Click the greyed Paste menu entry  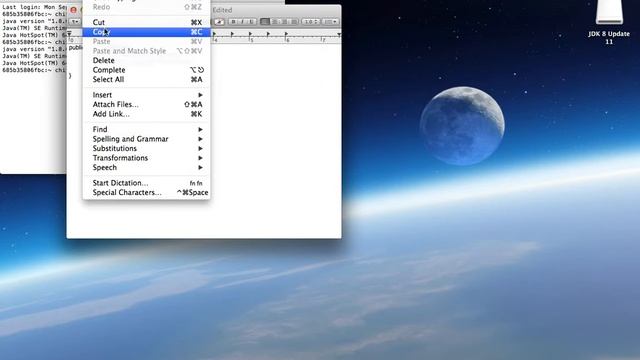[146, 41]
